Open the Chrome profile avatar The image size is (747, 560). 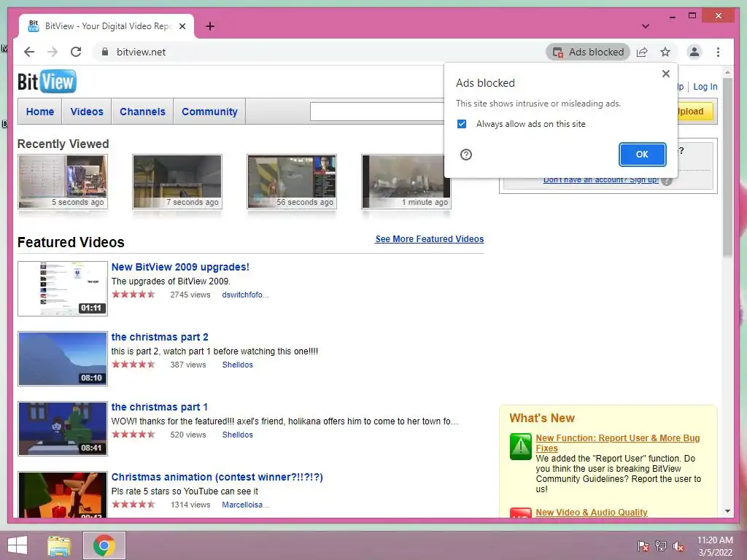pyautogui.click(x=694, y=52)
